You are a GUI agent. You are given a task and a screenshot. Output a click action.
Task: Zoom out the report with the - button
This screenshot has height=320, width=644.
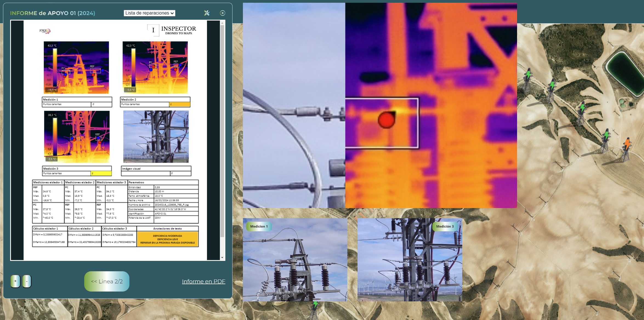point(27,281)
